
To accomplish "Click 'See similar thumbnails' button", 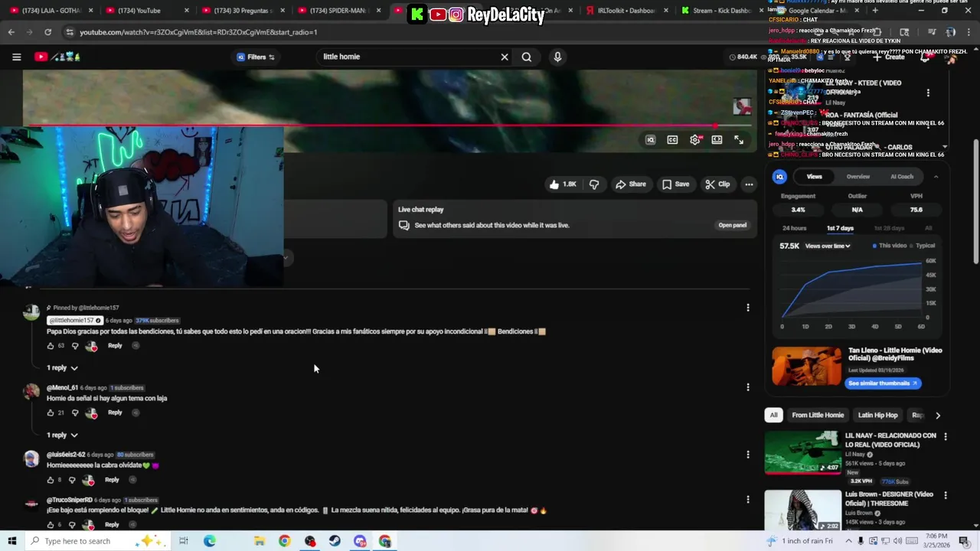I will [883, 383].
